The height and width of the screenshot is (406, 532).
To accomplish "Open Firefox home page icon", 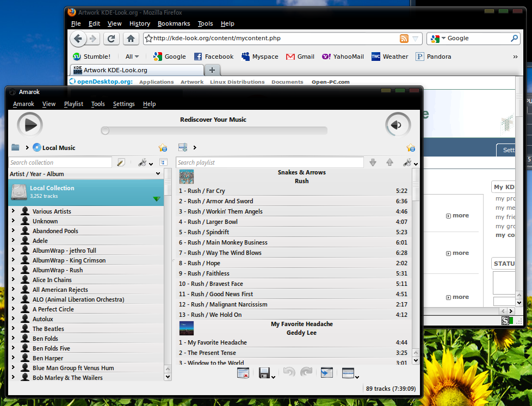I will click(131, 39).
